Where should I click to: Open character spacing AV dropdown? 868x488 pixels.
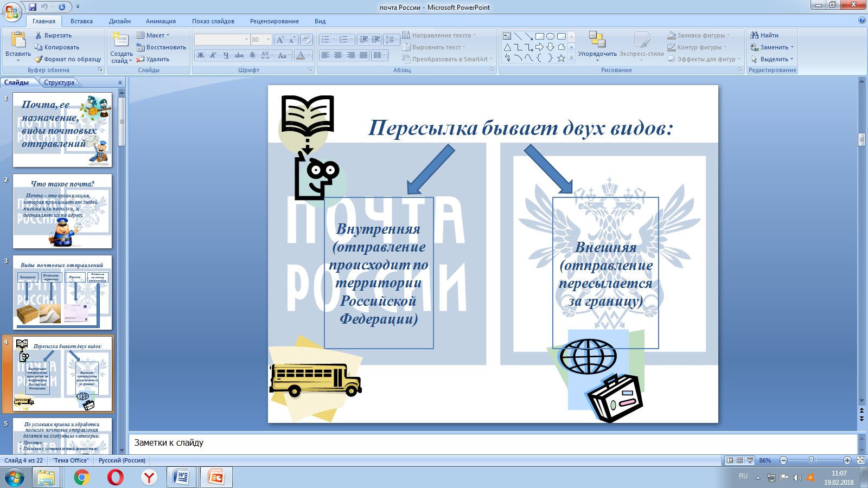266,55
